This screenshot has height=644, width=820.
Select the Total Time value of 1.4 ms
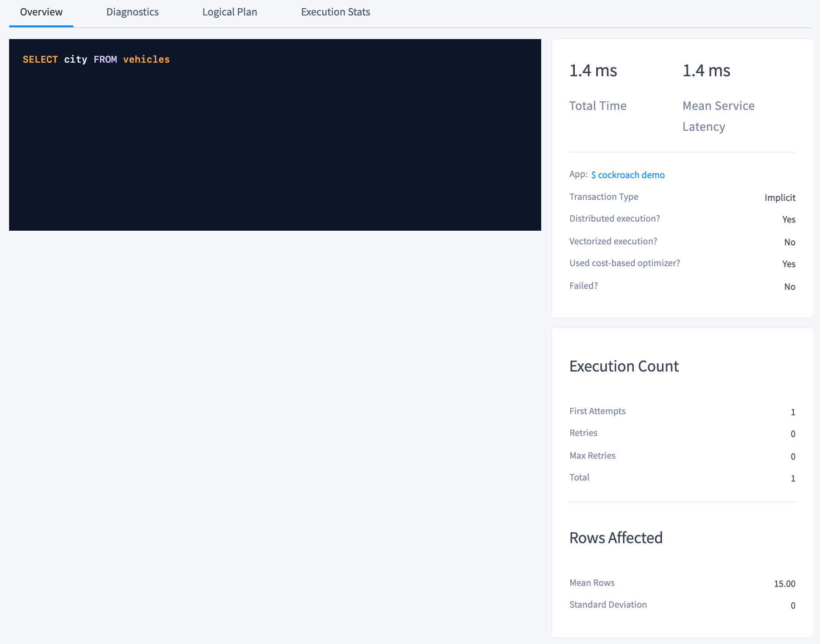click(x=593, y=70)
